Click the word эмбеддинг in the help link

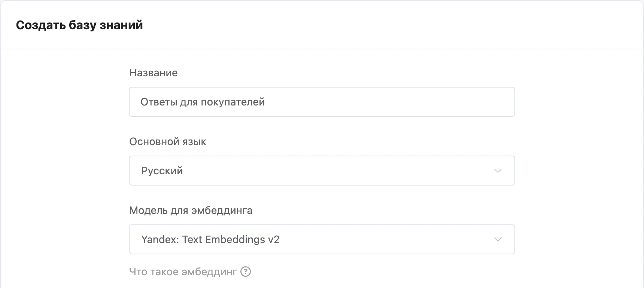point(210,272)
